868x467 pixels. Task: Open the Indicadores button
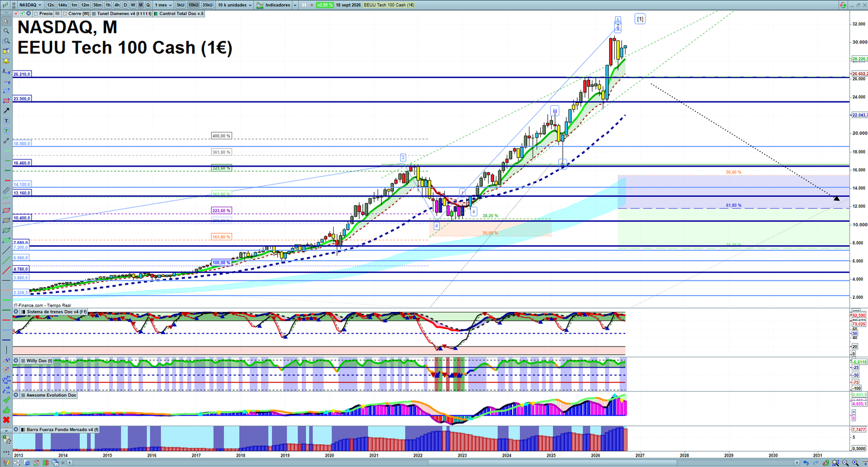coord(274,5)
